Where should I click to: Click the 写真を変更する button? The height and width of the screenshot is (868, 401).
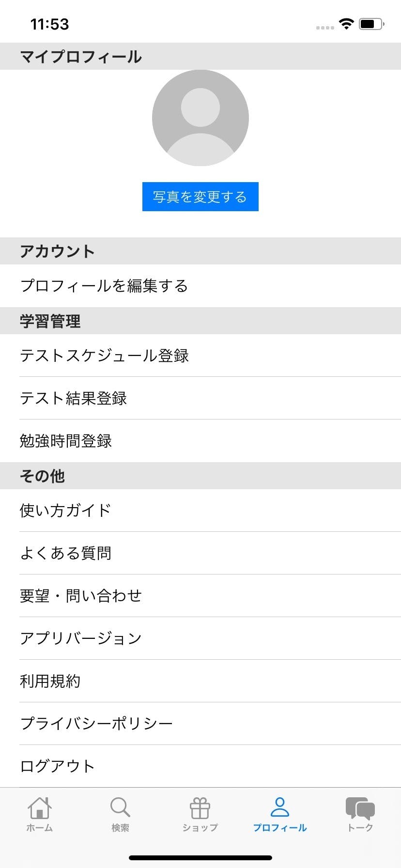[200, 197]
